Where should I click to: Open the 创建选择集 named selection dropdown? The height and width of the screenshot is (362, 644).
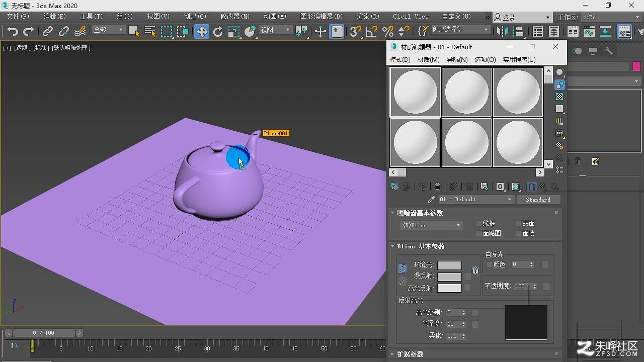point(460,30)
